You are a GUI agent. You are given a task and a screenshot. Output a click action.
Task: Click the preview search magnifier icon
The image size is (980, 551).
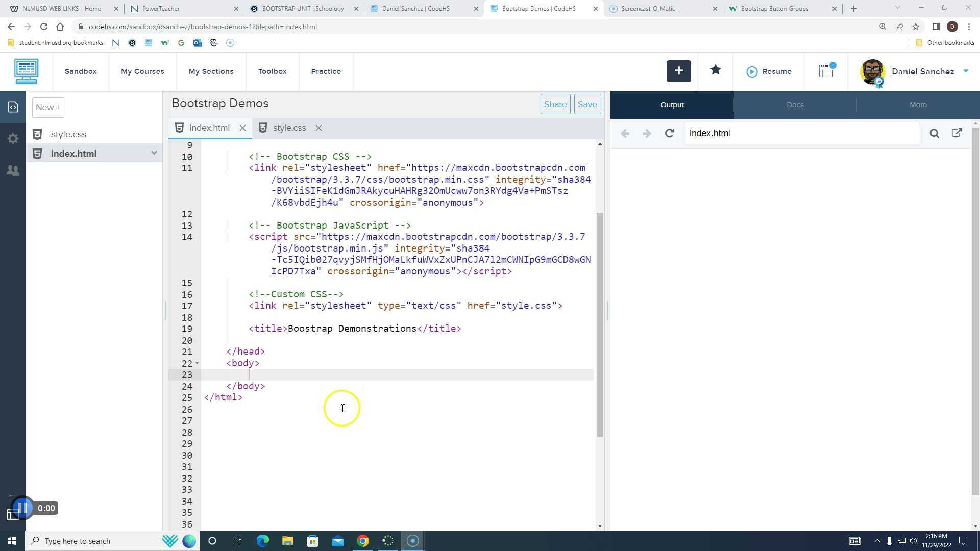coord(934,134)
